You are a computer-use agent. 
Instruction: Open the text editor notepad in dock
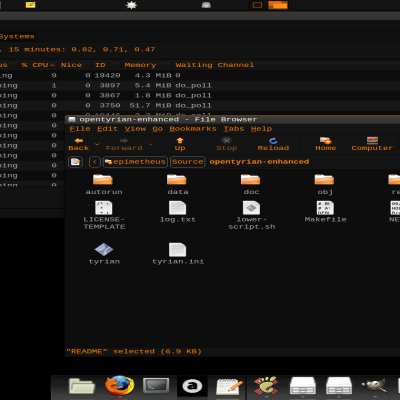pyautogui.click(x=229, y=386)
